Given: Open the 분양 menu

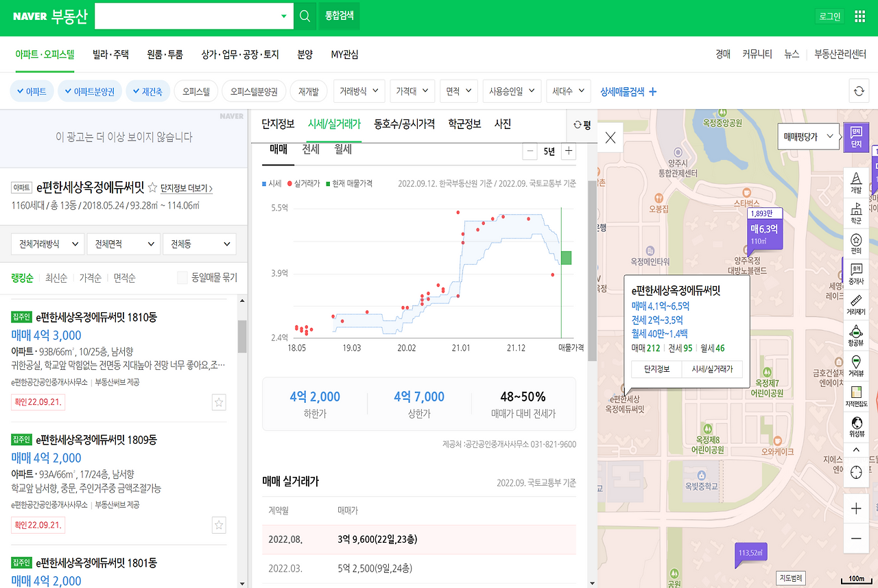Looking at the screenshot, I should point(305,55).
